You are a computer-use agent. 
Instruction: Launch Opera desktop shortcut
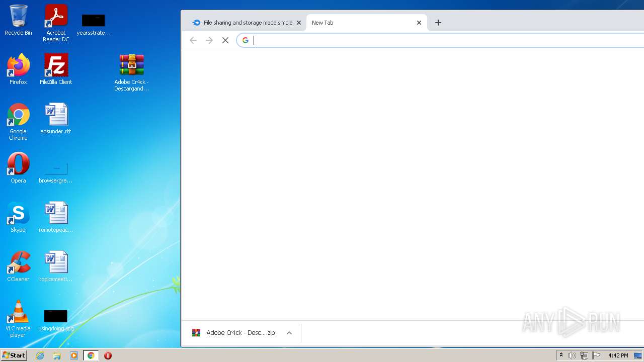point(18,168)
